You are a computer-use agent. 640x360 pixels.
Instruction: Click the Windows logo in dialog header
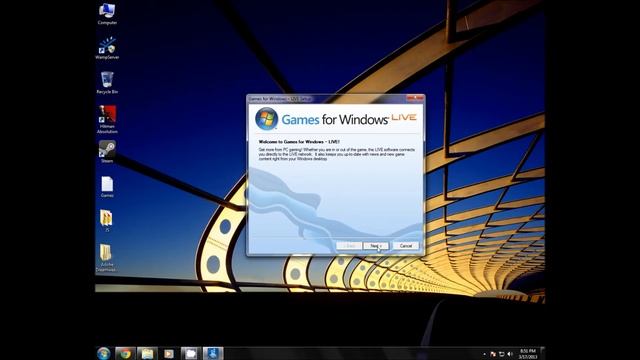tap(267, 119)
